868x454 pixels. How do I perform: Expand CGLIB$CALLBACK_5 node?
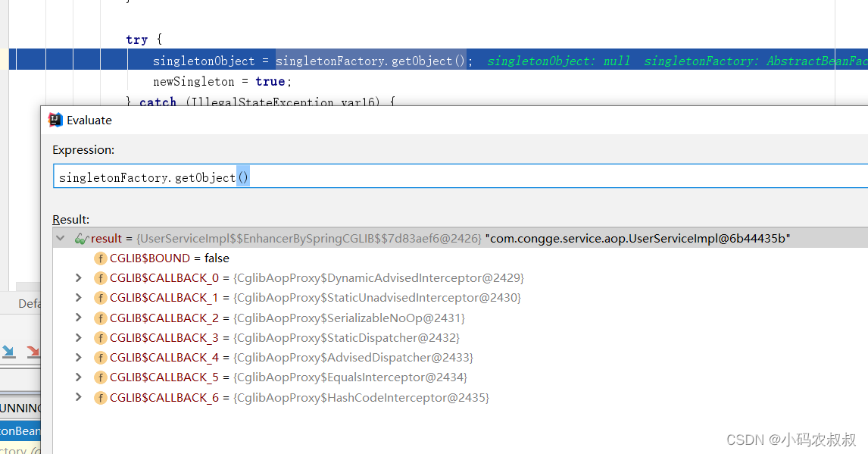click(79, 377)
